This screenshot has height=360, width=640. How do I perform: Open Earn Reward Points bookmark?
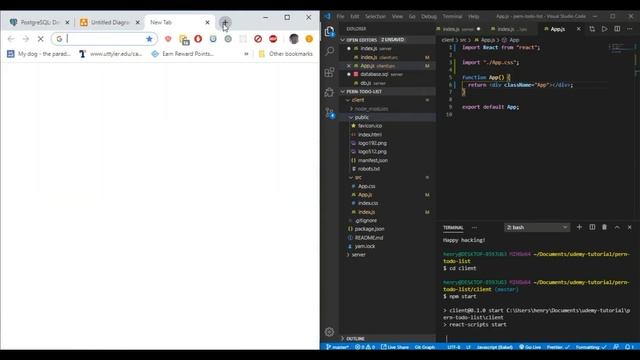182,54
